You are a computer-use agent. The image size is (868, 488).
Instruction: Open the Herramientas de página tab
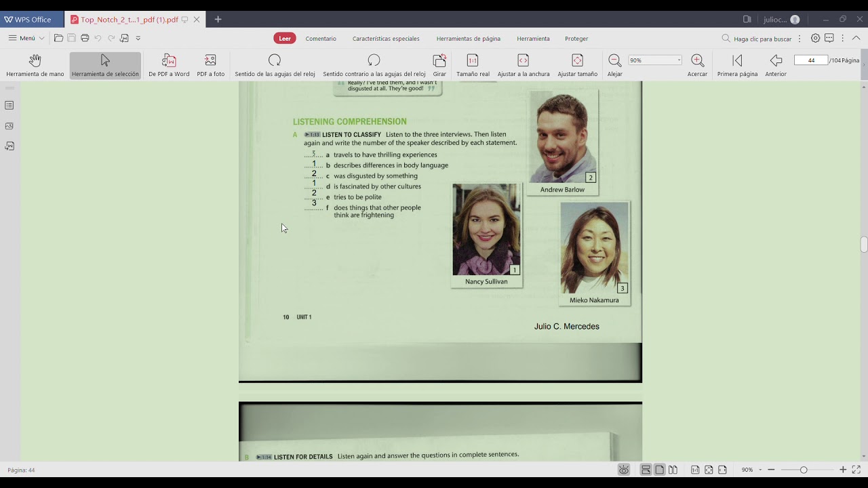point(469,39)
